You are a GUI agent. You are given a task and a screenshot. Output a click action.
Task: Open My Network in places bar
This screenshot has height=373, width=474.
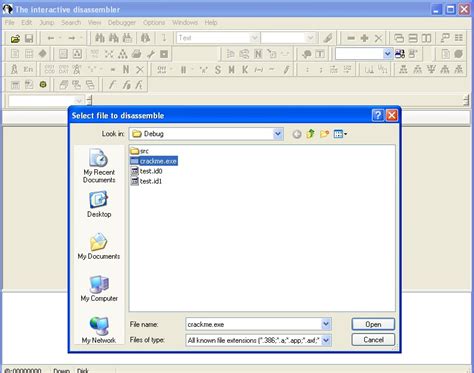99,330
